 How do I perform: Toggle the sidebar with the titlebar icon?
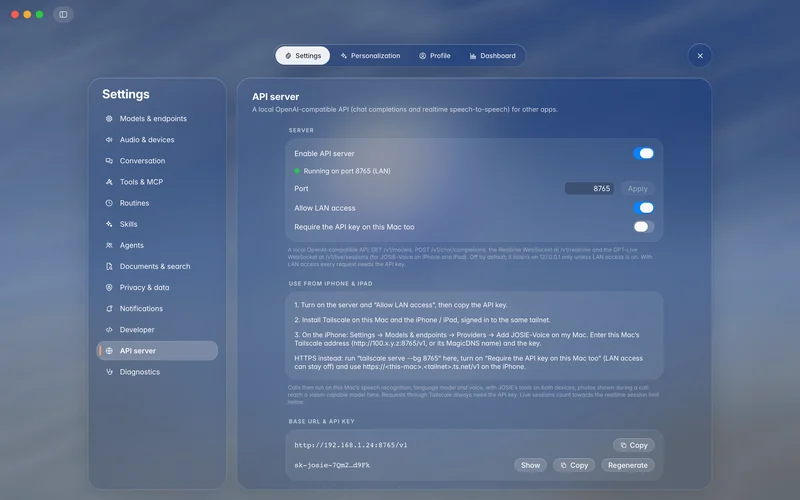(x=63, y=14)
